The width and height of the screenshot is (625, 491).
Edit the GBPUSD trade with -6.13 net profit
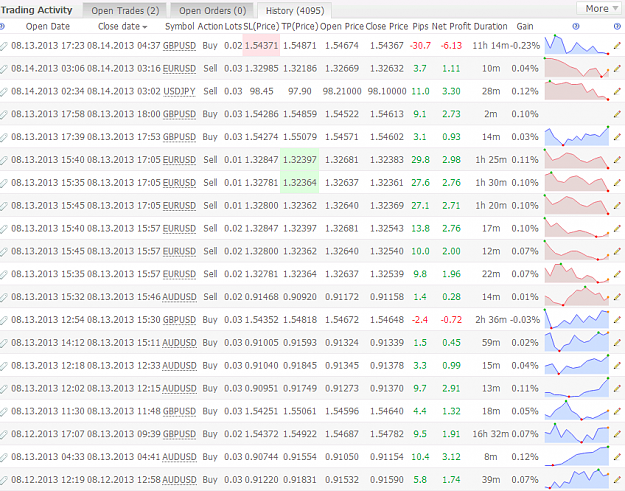tap(617, 45)
